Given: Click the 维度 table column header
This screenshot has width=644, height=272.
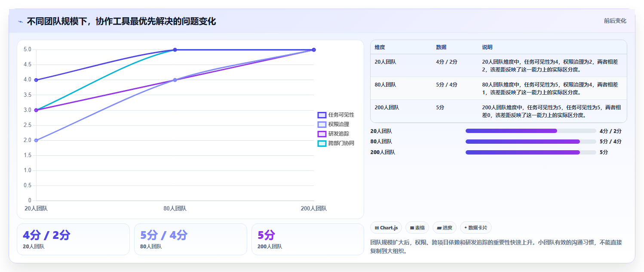Looking at the screenshot, I should (x=380, y=47).
